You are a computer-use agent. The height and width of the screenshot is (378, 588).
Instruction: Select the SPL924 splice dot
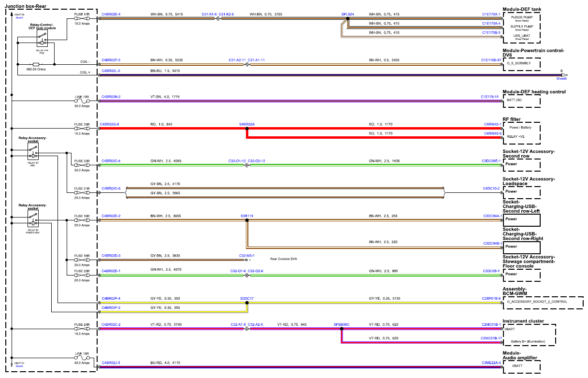pos(347,19)
